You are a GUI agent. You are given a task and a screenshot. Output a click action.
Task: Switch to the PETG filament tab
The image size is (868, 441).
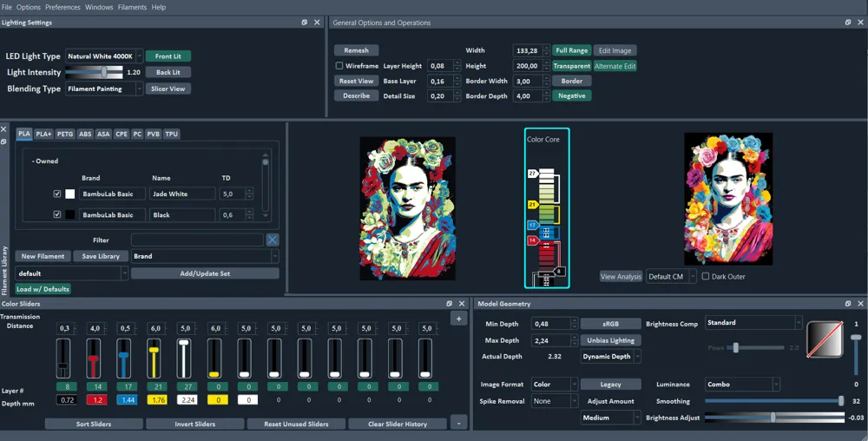point(65,134)
